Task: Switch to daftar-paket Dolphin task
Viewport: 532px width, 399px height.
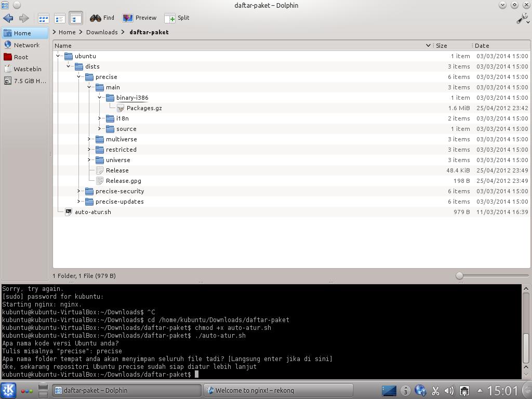Action: tap(126, 391)
